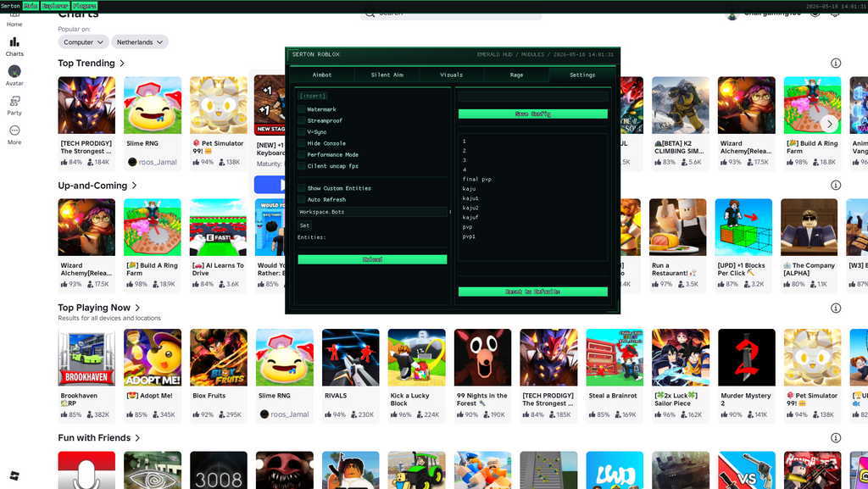Select the Settings tab
The image size is (868, 489).
[x=582, y=75]
